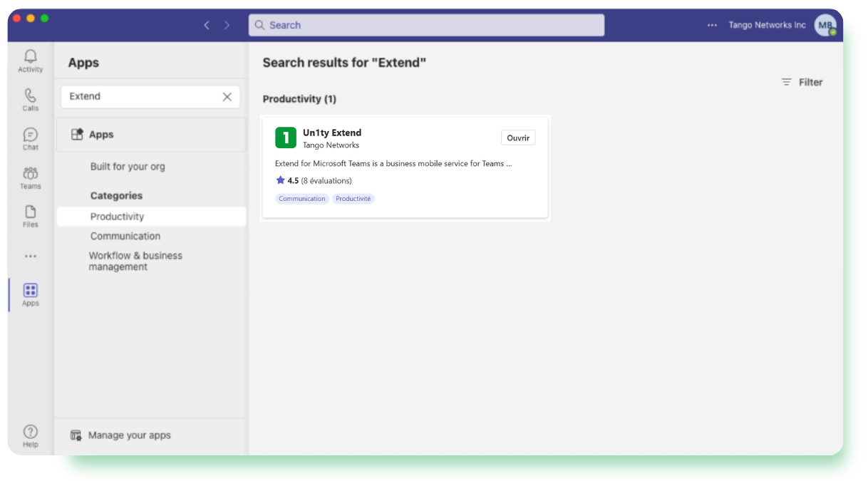
Task: Open the Activity bell icon
Action: (30, 61)
